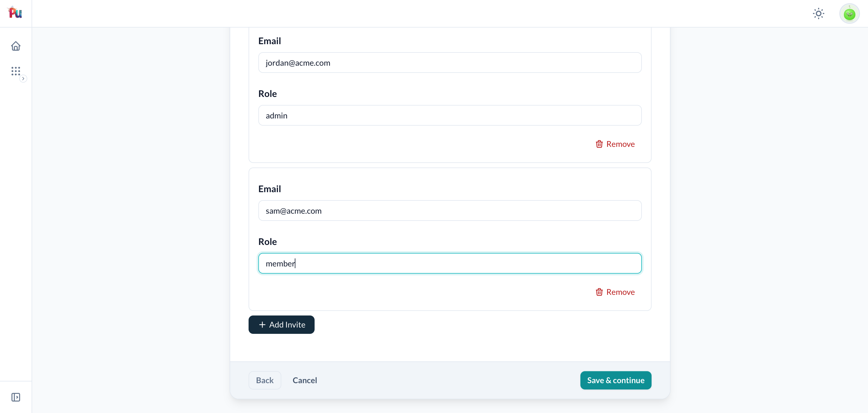Open the green user avatar menu
The image size is (868, 413).
coord(849,13)
